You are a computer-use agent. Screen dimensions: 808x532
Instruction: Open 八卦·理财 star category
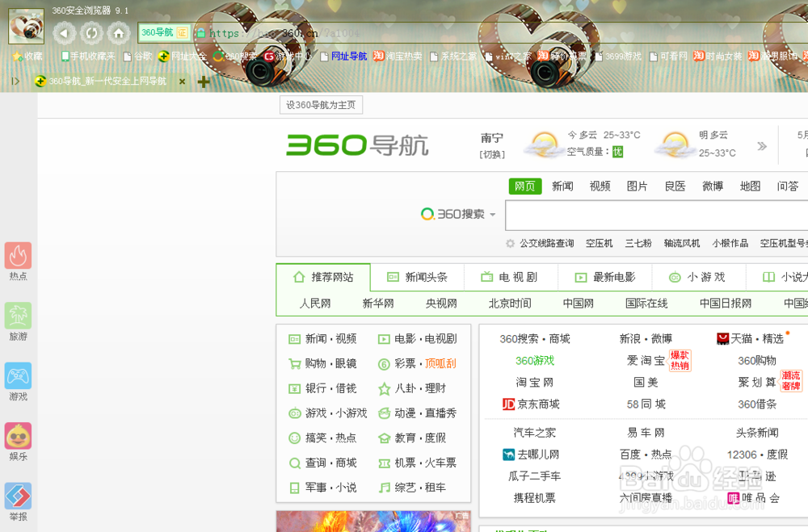(x=412, y=388)
